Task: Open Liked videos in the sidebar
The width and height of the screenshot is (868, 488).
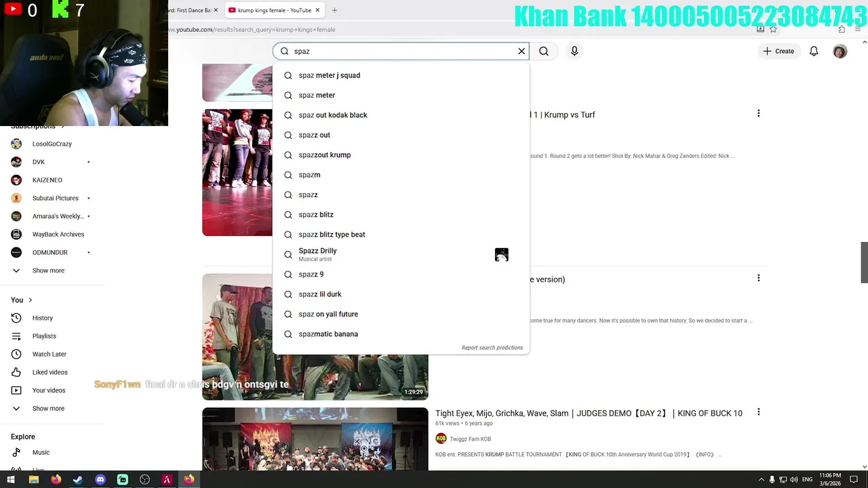Action: tap(50, 372)
